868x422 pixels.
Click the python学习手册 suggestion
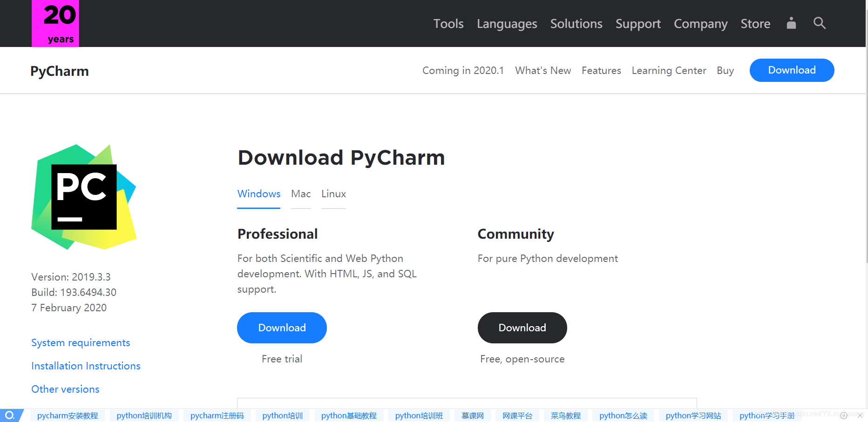[767, 415]
